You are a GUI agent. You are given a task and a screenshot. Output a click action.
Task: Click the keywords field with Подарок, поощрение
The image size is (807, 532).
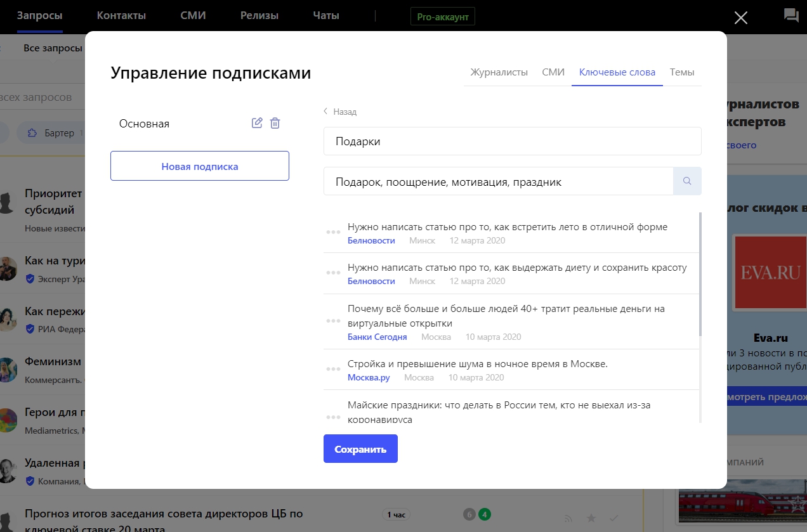pos(498,182)
